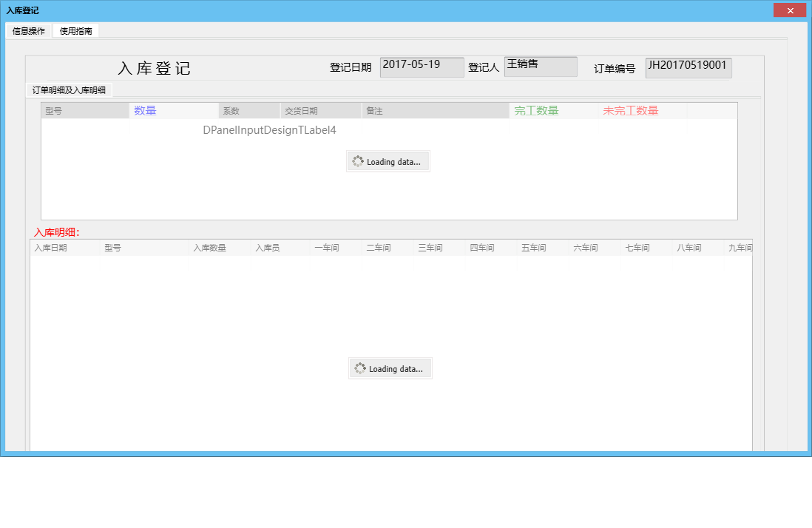Open the 订单明细及入库明细 tab
The width and height of the screenshot is (812, 528).
click(70, 89)
